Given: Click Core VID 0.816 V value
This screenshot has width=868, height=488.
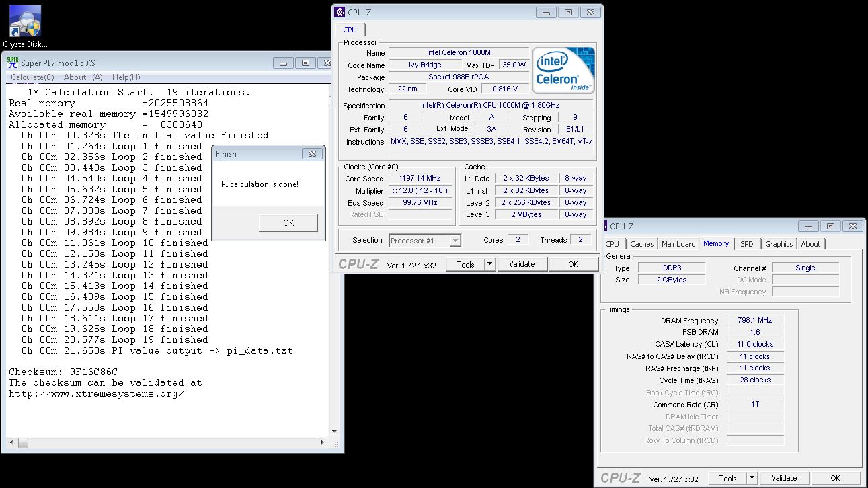Looking at the screenshot, I should coord(505,89).
